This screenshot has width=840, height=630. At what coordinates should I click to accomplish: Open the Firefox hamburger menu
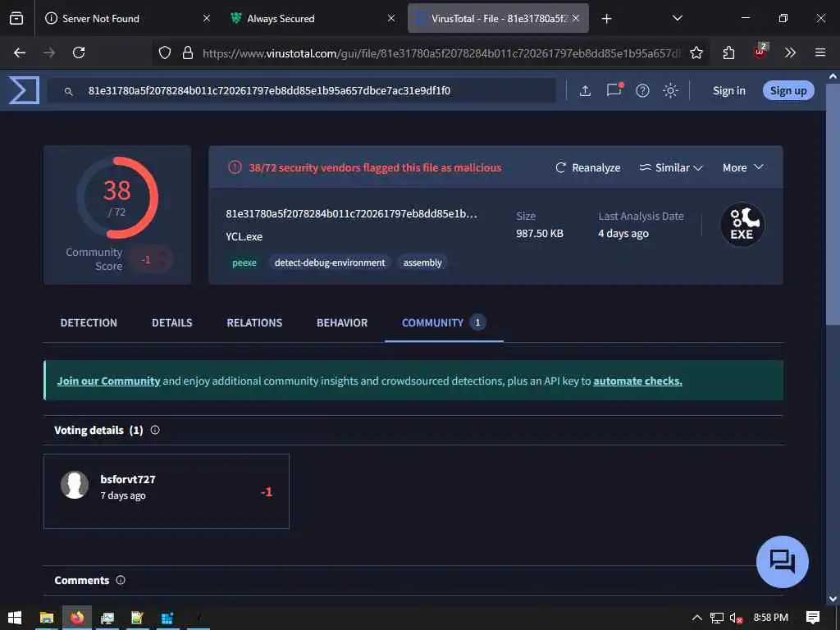pos(820,52)
